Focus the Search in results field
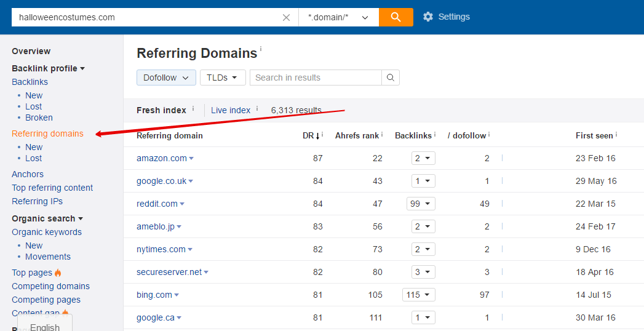Screen dimensions: 644x331 316,78
